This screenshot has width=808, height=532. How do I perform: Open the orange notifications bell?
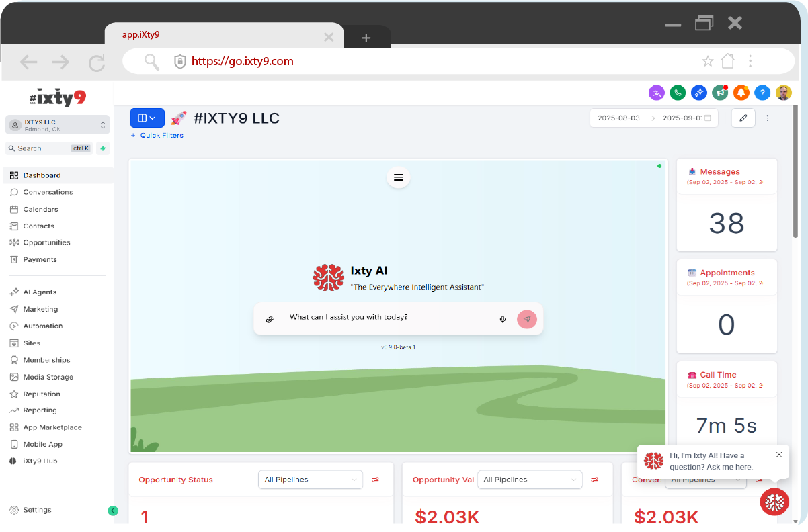741,93
